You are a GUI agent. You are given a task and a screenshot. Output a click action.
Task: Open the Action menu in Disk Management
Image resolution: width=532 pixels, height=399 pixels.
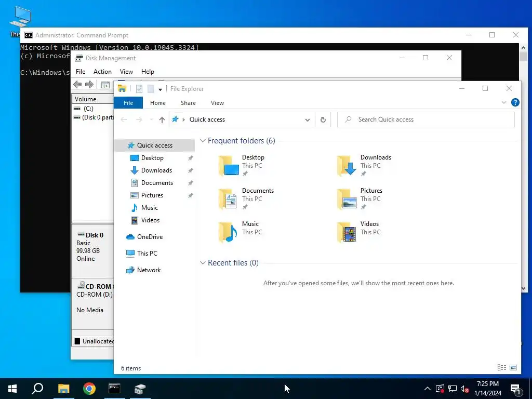pos(102,72)
